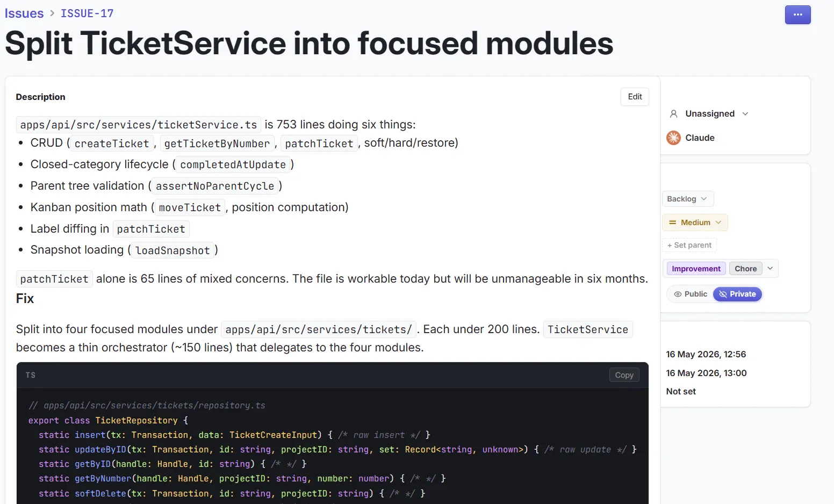The image size is (834, 504).
Task: Click the Chore label tag
Action: point(745,269)
